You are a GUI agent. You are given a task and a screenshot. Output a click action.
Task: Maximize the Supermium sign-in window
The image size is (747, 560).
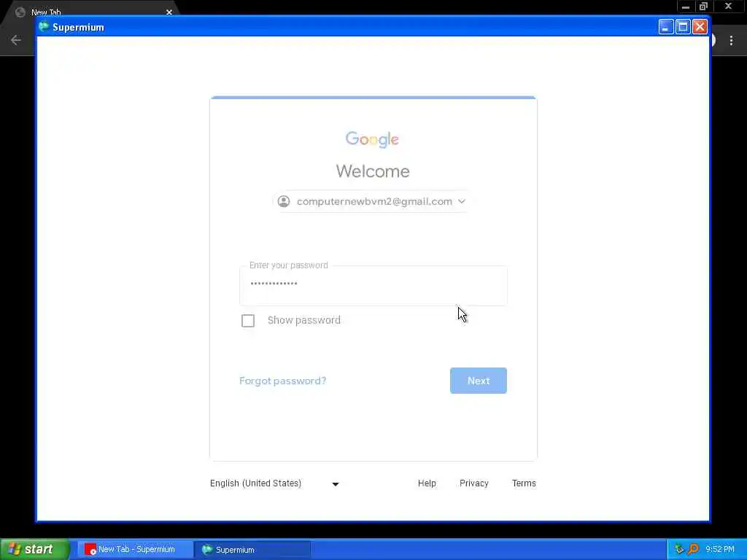[x=683, y=27]
